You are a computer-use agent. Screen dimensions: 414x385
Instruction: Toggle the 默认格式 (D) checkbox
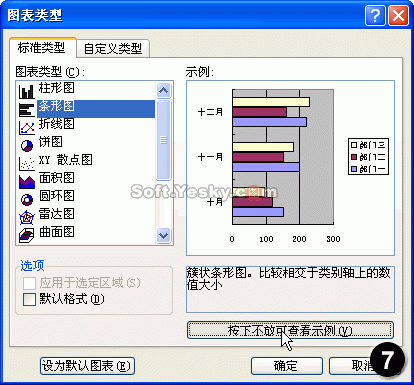29,299
